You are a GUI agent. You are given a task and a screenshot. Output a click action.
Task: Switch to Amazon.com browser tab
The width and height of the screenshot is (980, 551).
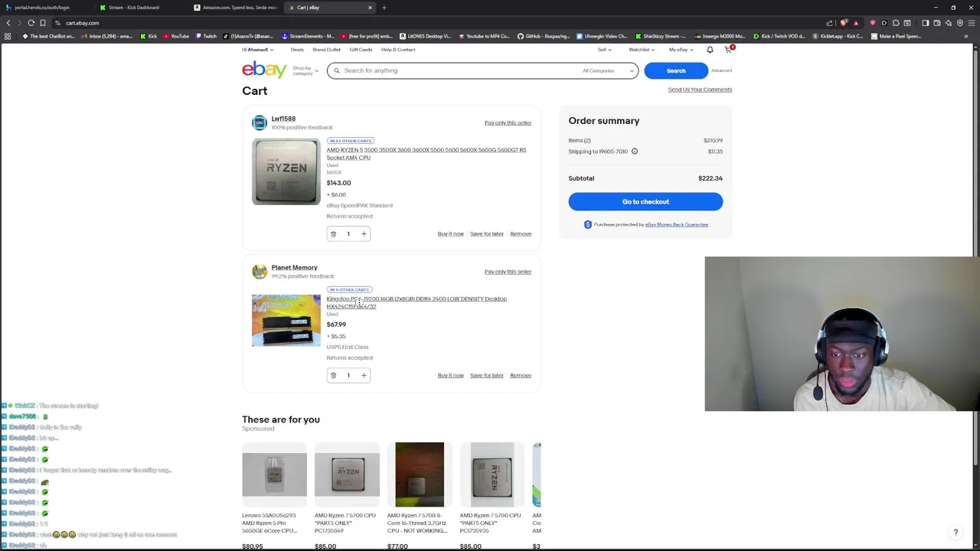(x=237, y=8)
